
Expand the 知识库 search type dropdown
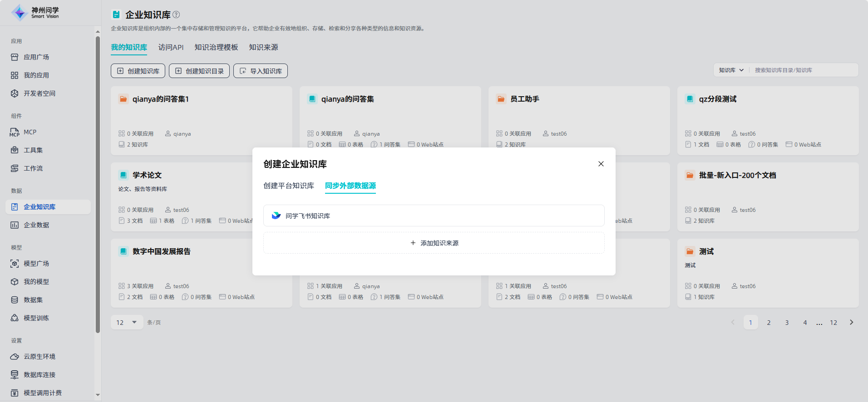(x=731, y=70)
